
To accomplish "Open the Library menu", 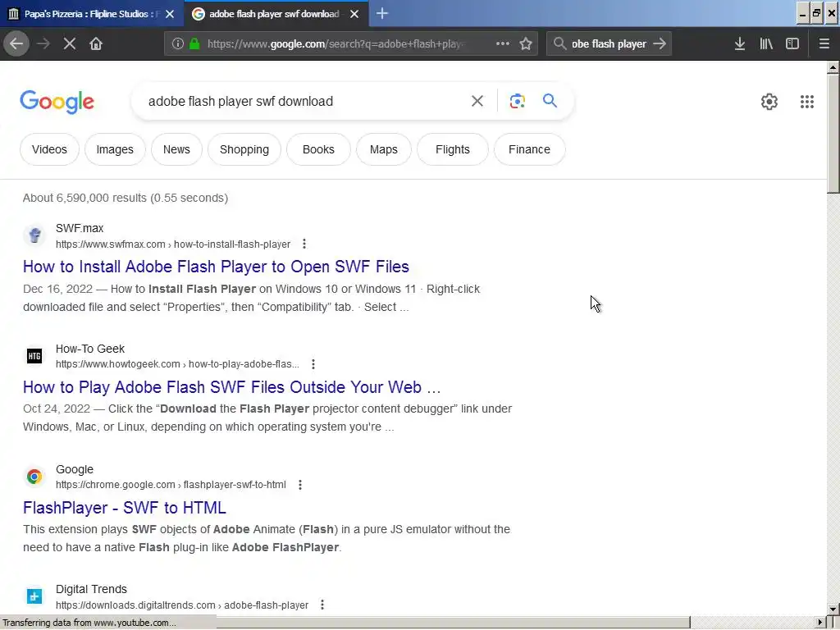I will tap(766, 43).
